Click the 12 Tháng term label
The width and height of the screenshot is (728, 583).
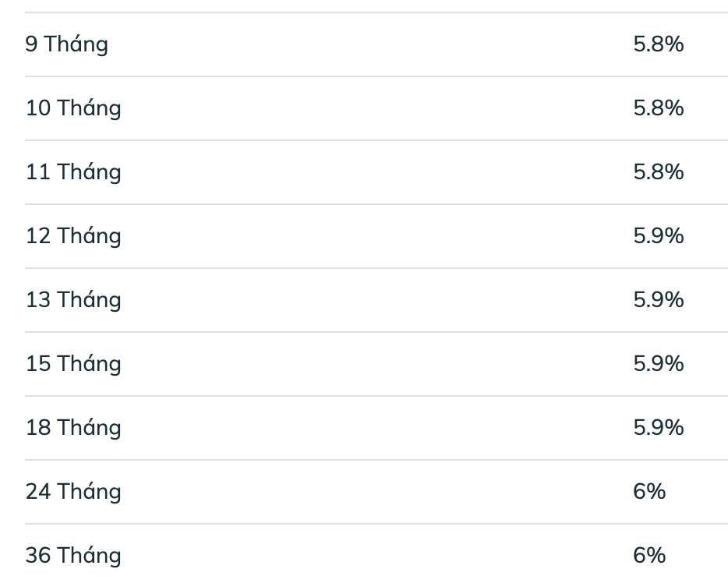pyautogui.click(x=73, y=236)
